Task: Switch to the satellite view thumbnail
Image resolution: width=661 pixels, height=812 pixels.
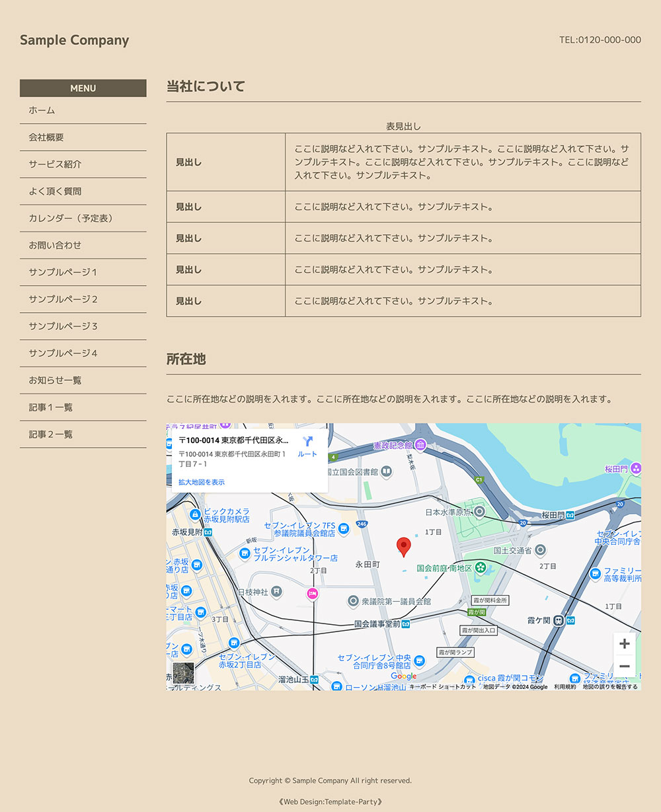Action: coord(184,673)
